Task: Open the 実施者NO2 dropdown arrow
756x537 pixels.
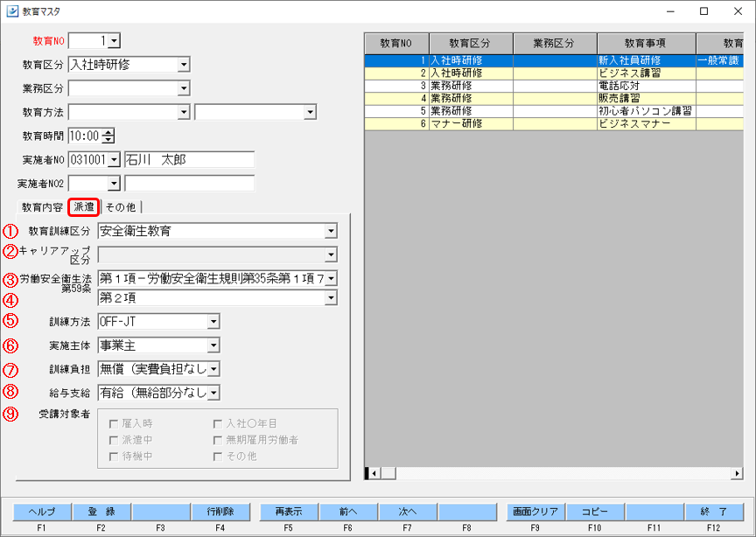Action: tap(114, 183)
